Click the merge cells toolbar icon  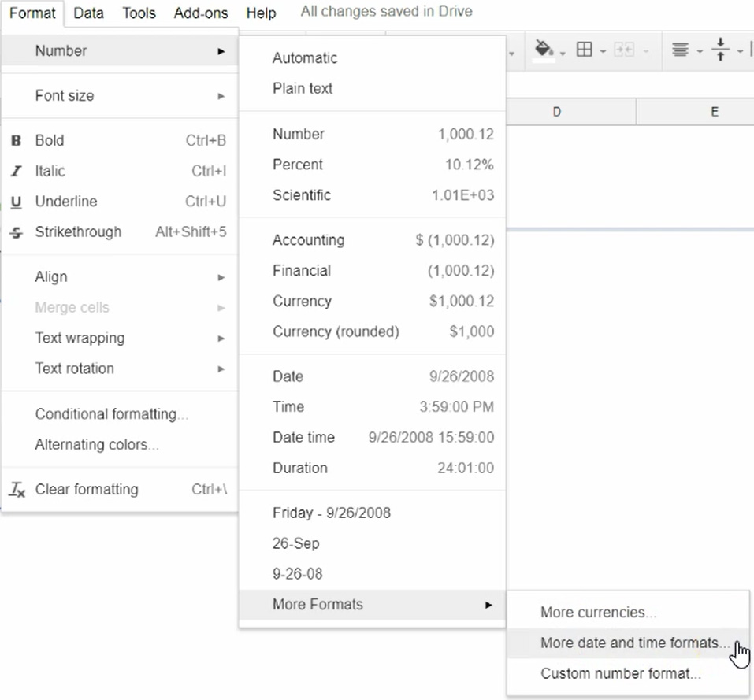622,49
